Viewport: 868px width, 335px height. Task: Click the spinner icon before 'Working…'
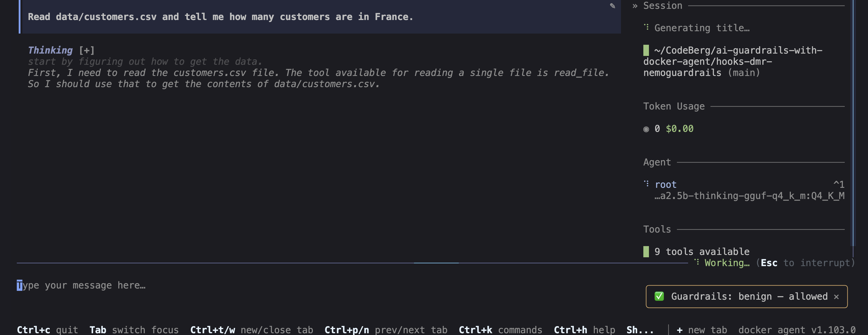[x=696, y=262]
